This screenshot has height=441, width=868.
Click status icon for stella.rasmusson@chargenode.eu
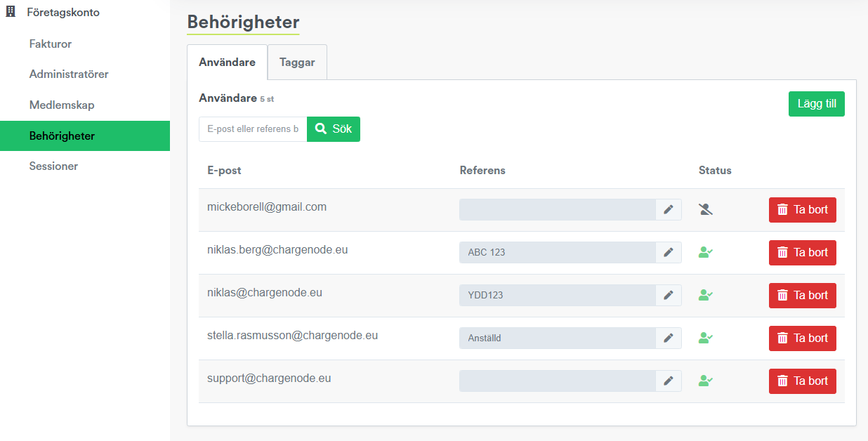(x=706, y=338)
